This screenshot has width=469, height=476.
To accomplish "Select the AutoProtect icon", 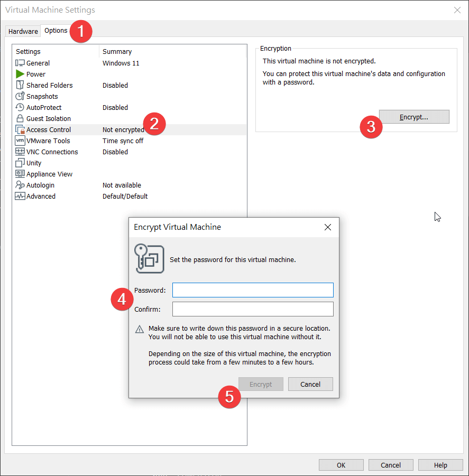I will click(20, 108).
